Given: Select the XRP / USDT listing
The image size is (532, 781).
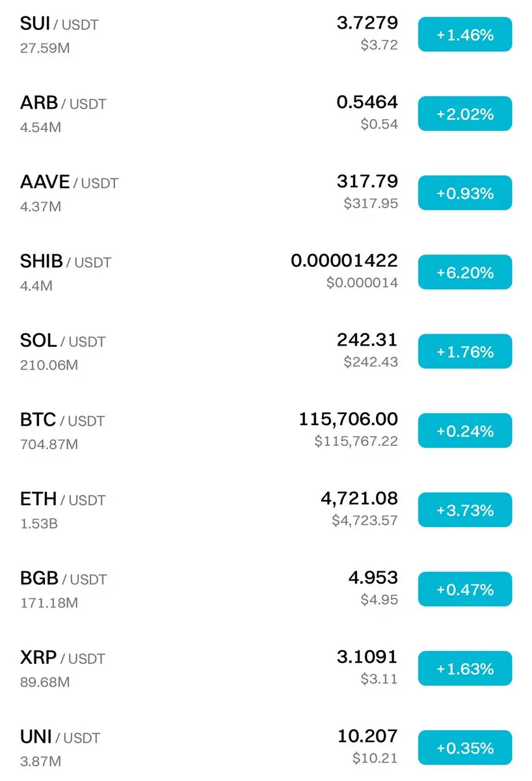Looking at the screenshot, I should point(266,669).
